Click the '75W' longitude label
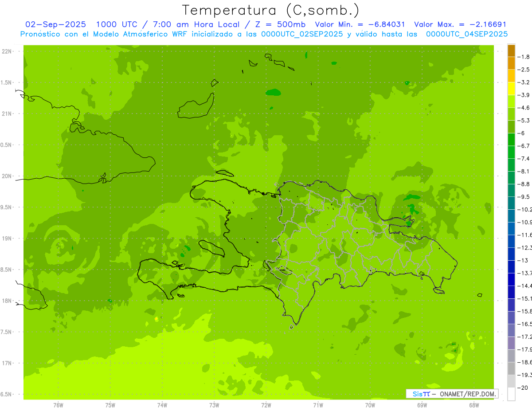This screenshot has width=532, height=411. pyautogui.click(x=110, y=405)
